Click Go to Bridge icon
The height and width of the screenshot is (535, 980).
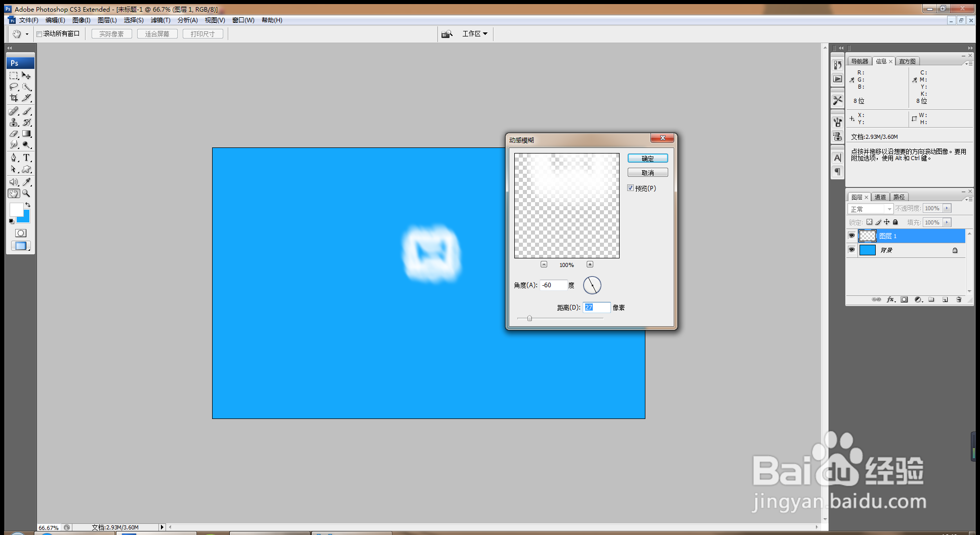click(446, 34)
